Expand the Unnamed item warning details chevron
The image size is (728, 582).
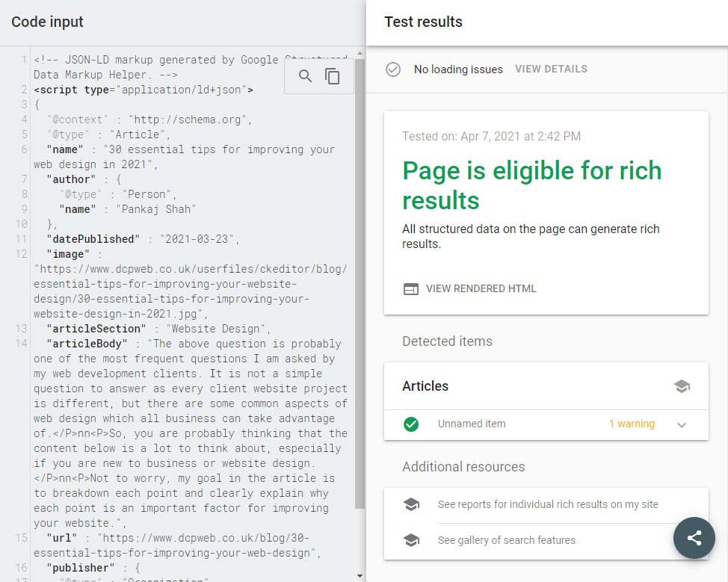point(681,423)
